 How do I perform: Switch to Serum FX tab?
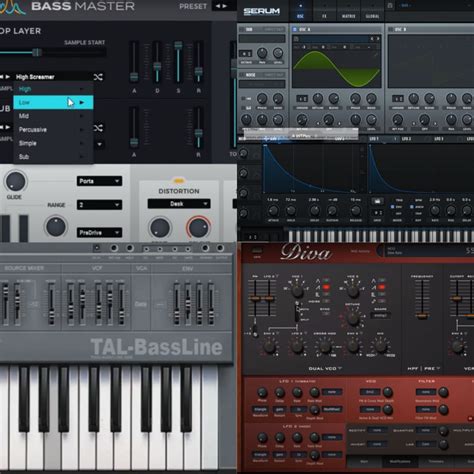tap(324, 11)
